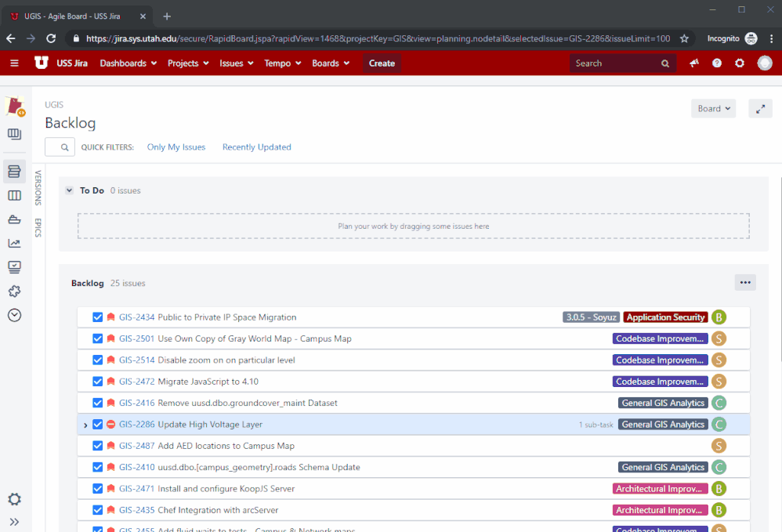Open issue link GIS-2435
Screen dimensions: 782x532
(x=136, y=510)
